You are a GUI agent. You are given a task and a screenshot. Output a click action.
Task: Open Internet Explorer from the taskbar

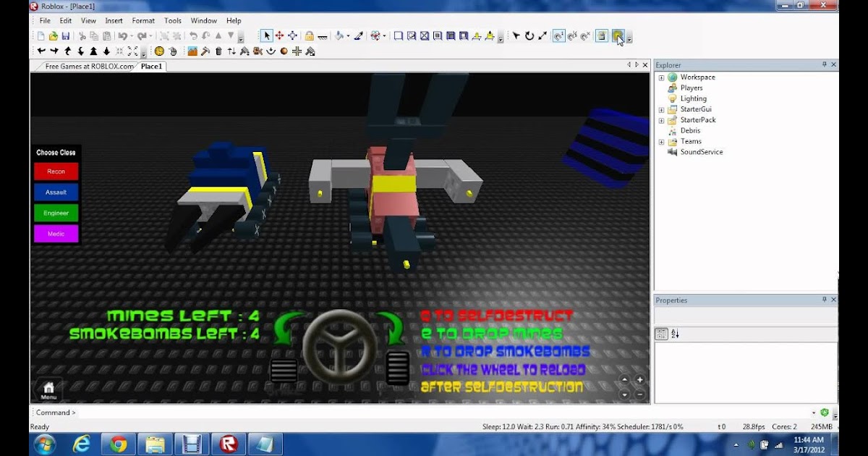[81, 444]
